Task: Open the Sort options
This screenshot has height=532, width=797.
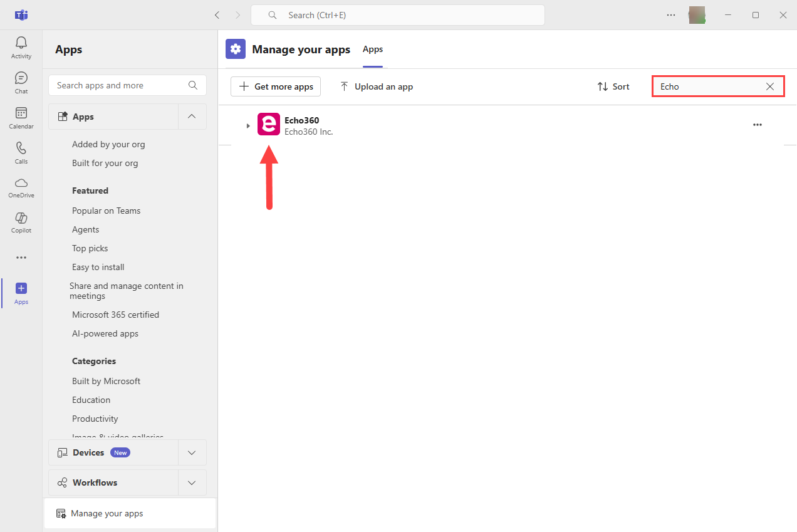Action: 613,86
